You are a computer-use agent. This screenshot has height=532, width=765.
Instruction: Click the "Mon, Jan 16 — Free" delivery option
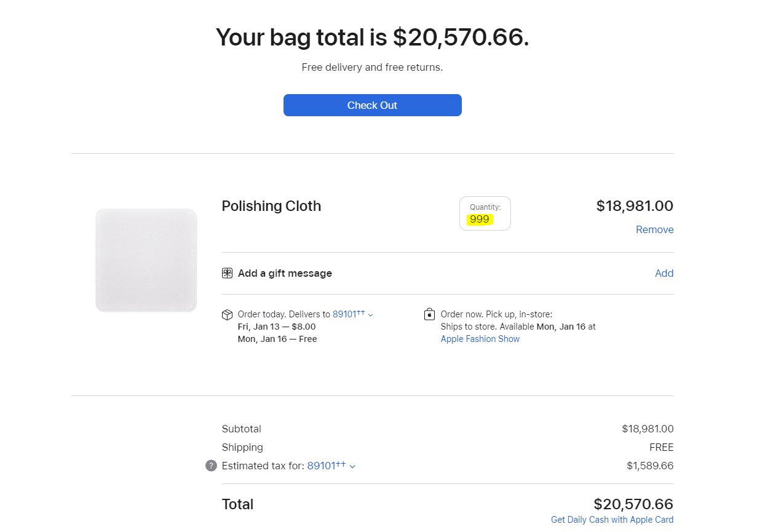[277, 339]
